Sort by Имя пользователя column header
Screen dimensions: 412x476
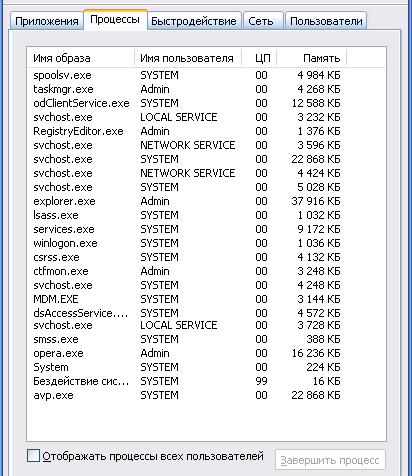click(188, 58)
